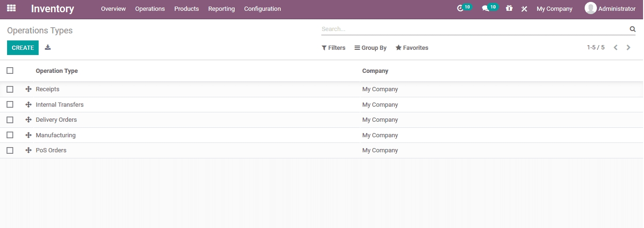This screenshot has height=228, width=644.
Task: Click the export download icon
Action: click(x=48, y=47)
